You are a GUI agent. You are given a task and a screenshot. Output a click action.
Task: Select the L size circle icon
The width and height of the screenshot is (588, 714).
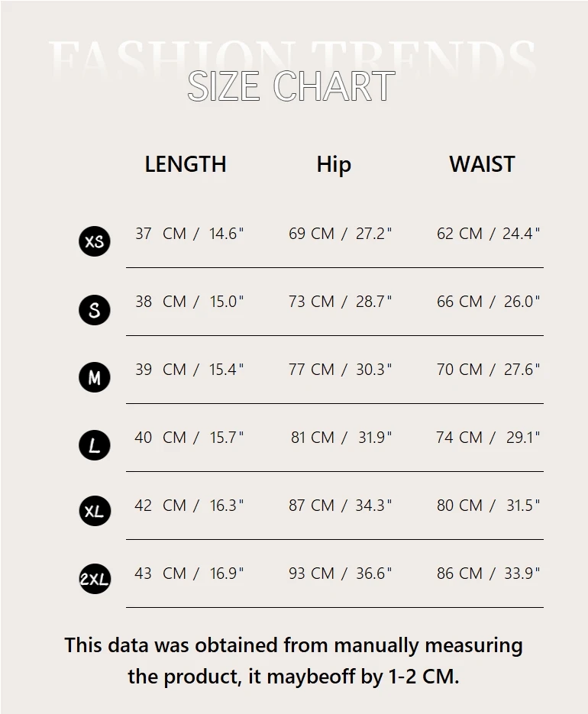tap(94, 445)
